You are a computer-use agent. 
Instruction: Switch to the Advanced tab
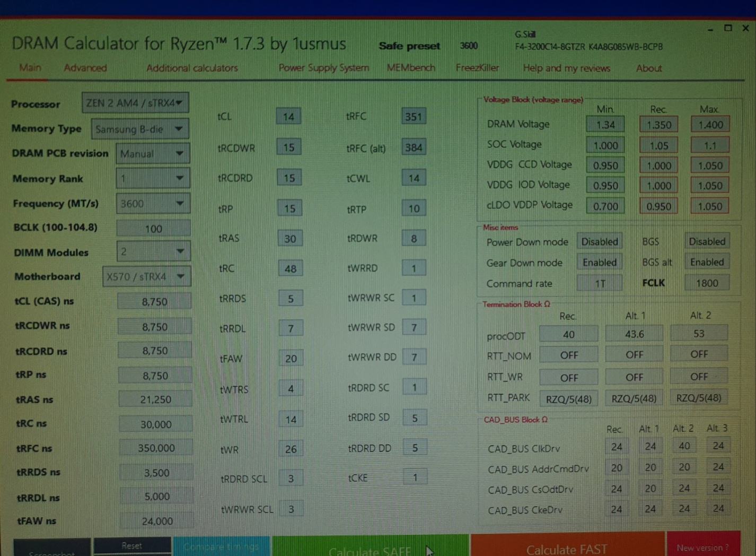coord(85,68)
